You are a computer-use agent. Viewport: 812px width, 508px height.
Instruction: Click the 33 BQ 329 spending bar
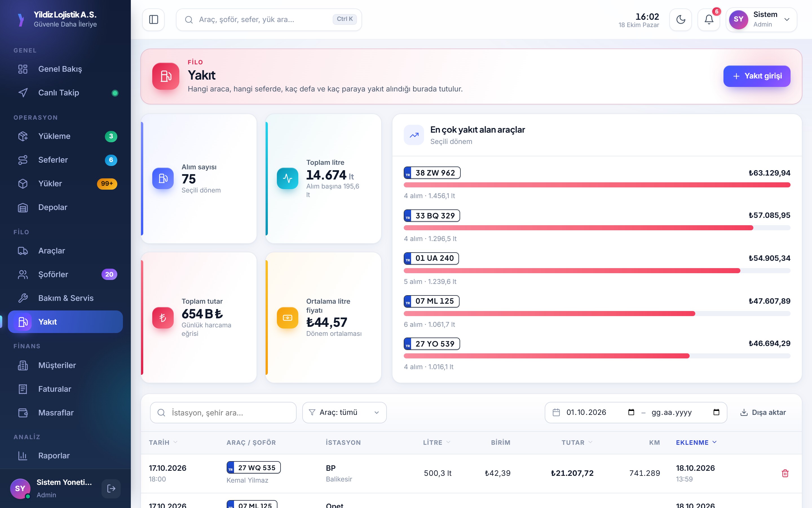point(597,228)
